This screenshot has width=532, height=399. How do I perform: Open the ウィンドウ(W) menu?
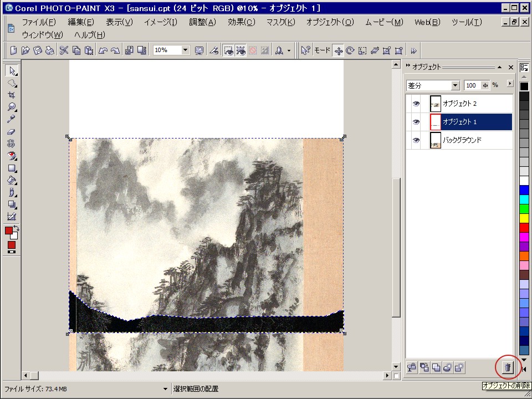point(43,34)
